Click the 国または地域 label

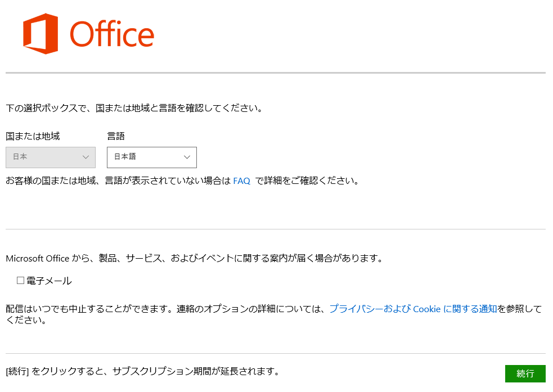click(33, 136)
